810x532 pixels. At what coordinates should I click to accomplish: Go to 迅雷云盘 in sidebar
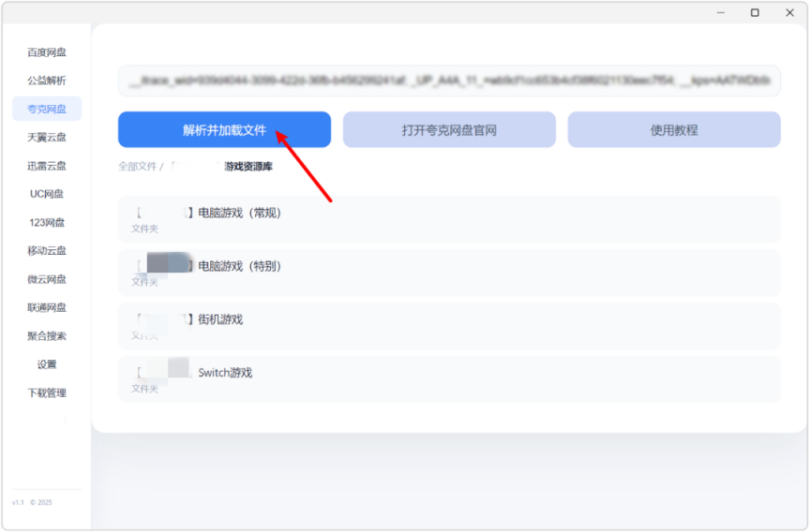point(47,166)
